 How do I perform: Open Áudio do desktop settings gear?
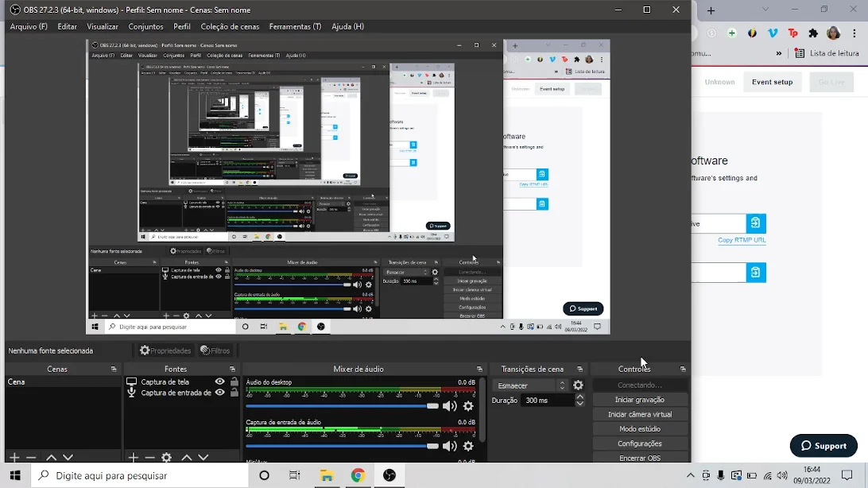coord(468,406)
